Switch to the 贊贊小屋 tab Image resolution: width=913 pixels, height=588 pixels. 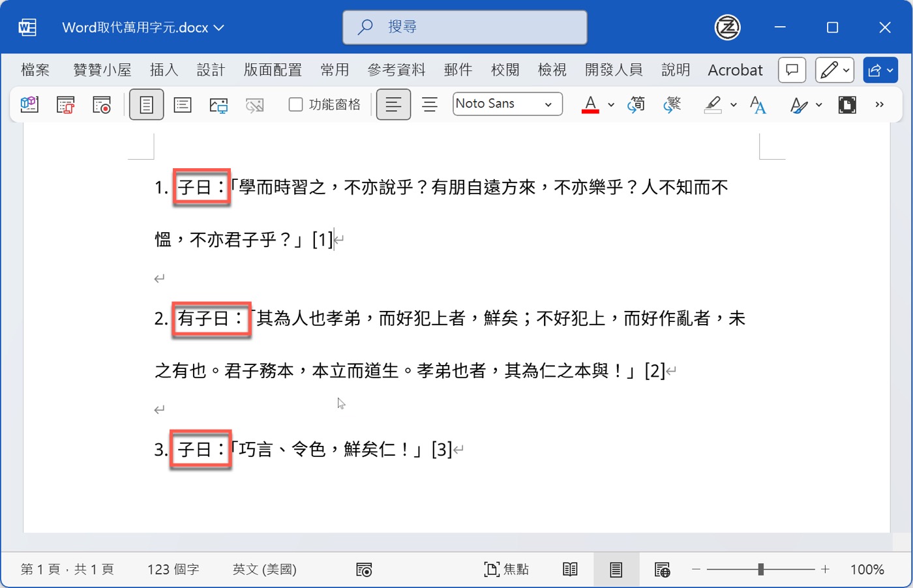(102, 70)
